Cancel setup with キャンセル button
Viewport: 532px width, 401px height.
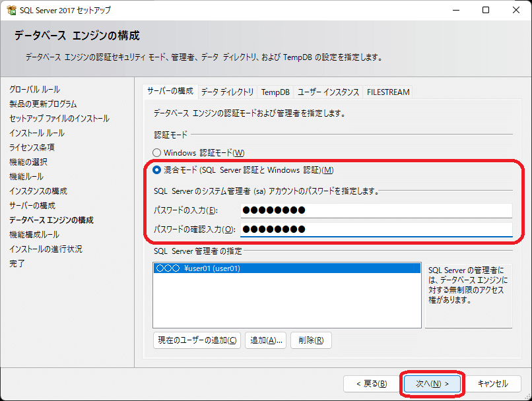click(492, 383)
